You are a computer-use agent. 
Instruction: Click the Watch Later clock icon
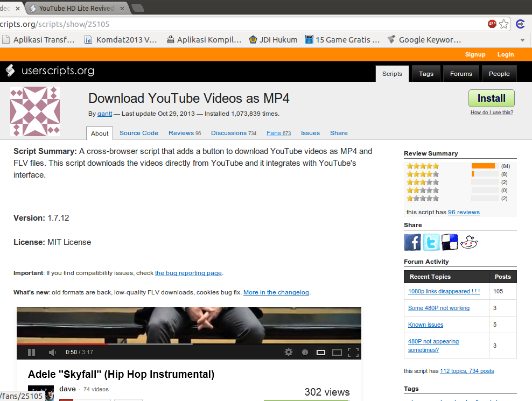pos(305,353)
